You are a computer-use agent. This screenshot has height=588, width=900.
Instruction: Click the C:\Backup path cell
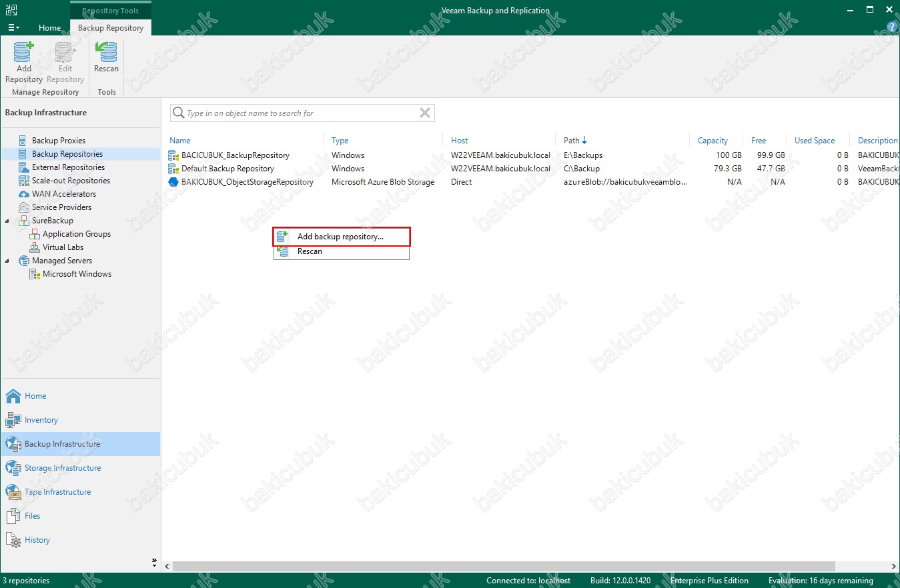582,169
